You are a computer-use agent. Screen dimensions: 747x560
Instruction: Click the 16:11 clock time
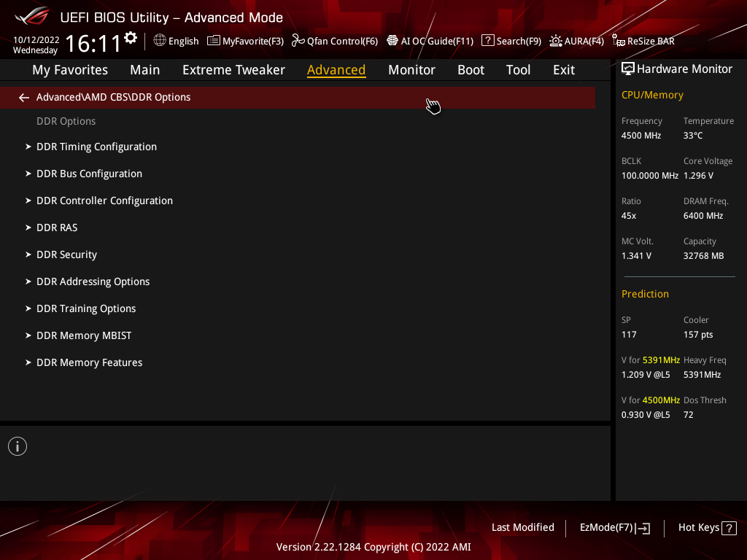93,44
